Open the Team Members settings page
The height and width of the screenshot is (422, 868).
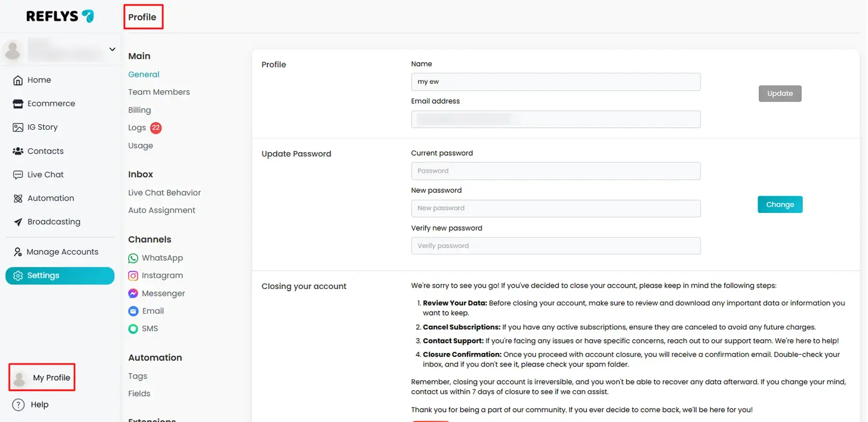click(159, 92)
